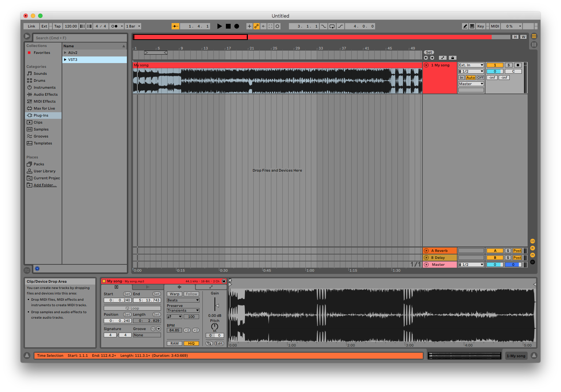
Task: Select Audio Effects category in browser
Action: [45, 95]
